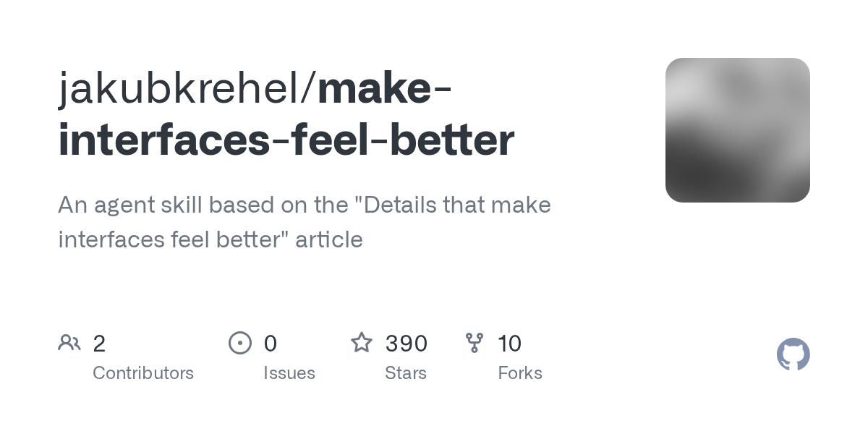The image size is (868, 434).
Task: Select the Forks label
Action: pyautogui.click(x=520, y=373)
